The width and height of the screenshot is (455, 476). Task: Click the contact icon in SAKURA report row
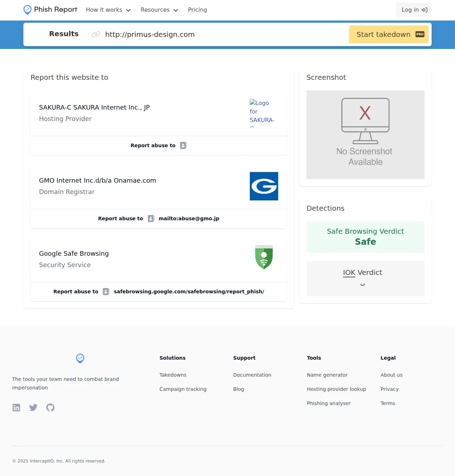[183, 145]
